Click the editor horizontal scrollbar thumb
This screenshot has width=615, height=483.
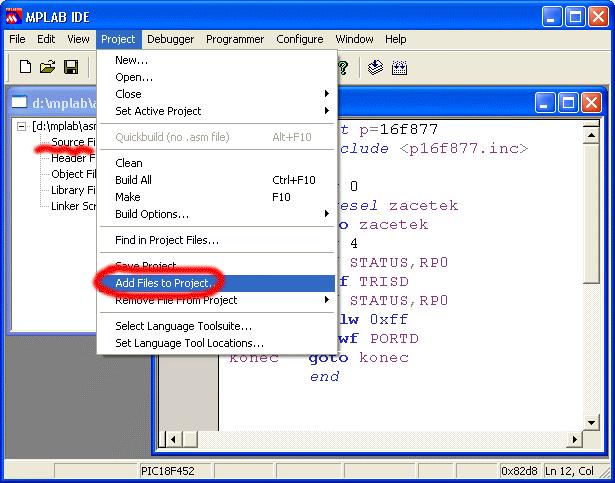click(x=190, y=439)
